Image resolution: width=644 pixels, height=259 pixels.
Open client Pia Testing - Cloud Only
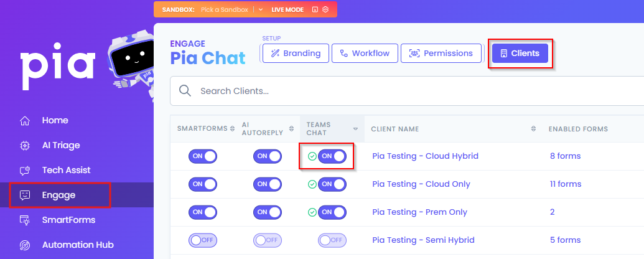421,184
